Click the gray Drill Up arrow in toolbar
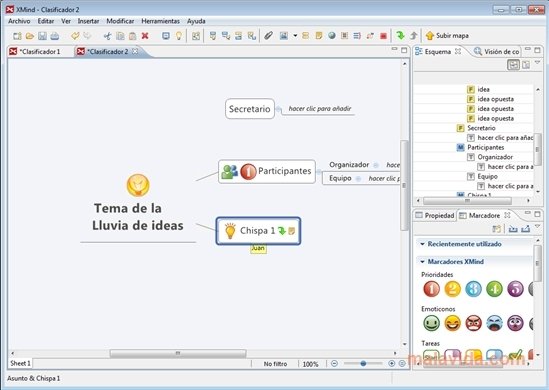Screen dimensions: 549x390 coord(414,36)
